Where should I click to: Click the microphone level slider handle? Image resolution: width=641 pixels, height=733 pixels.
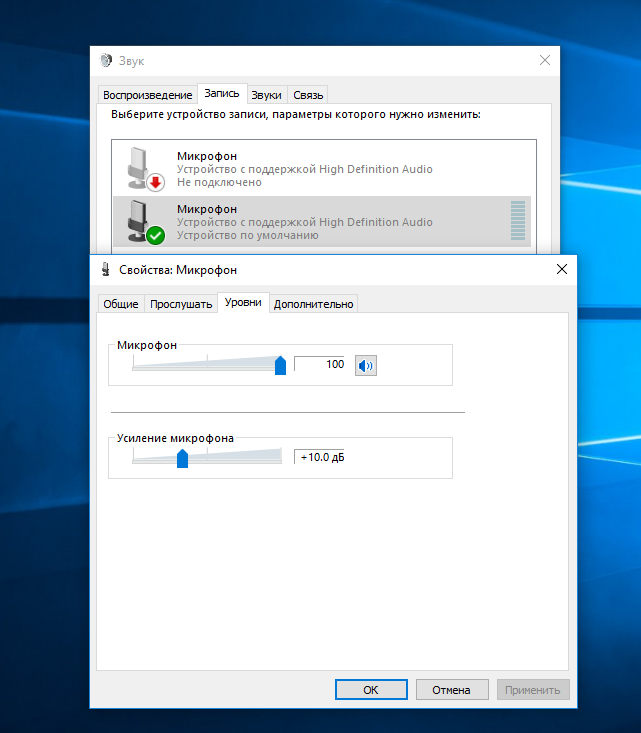[x=280, y=365]
